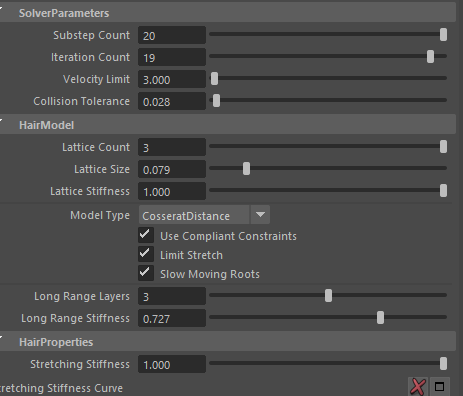Click the Collision Tolerance label
Viewport: 463px width, 396px height.
[x=81, y=101]
